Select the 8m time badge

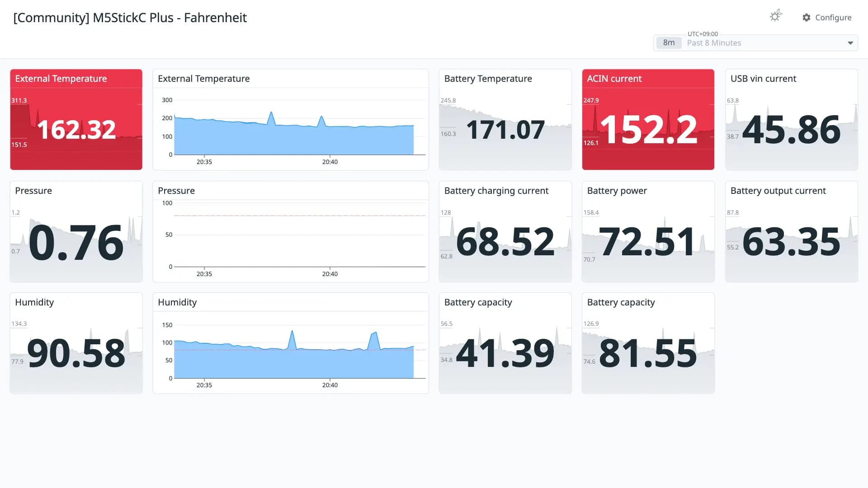[669, 43]
